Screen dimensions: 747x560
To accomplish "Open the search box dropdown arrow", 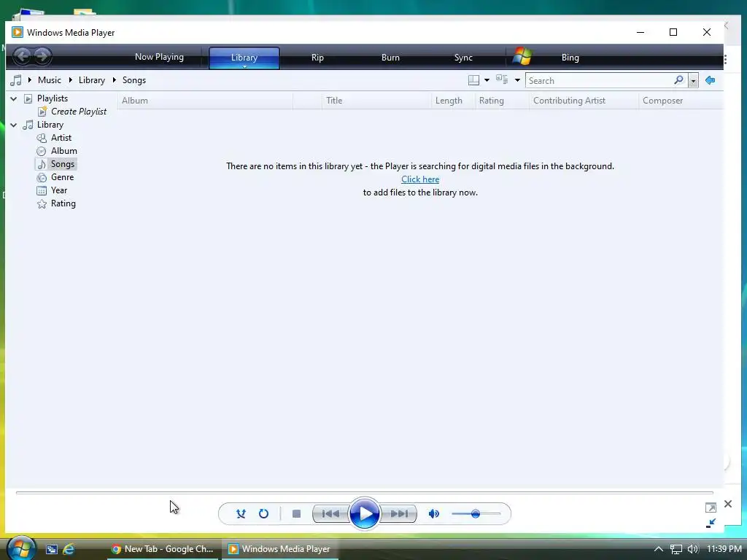I will point(693,80).
